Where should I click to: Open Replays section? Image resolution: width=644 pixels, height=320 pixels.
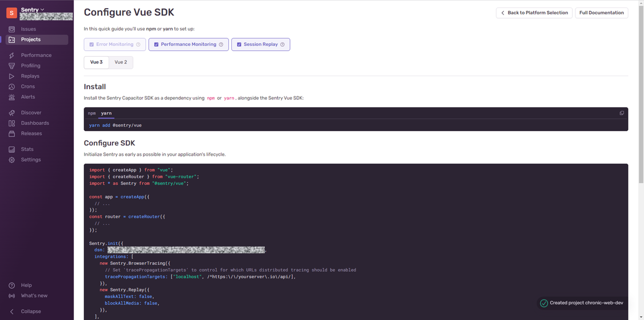pyautogui.click(x=30, y=76)
